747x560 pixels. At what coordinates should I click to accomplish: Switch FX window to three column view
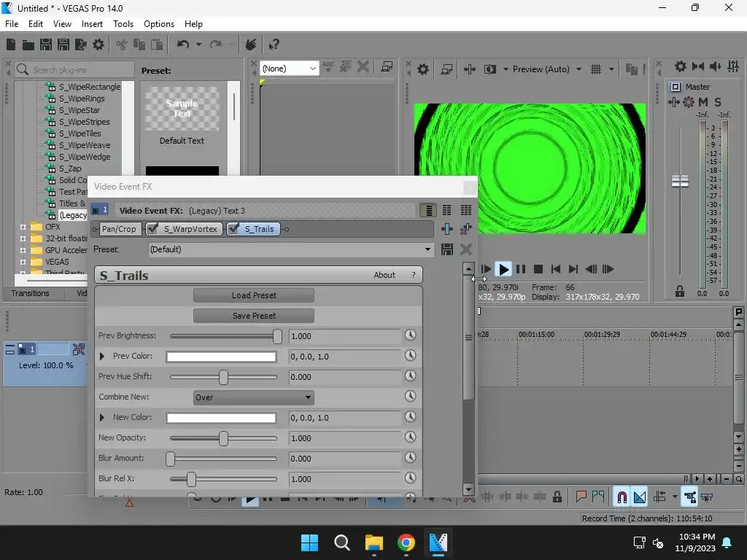(x=466, y=210)
